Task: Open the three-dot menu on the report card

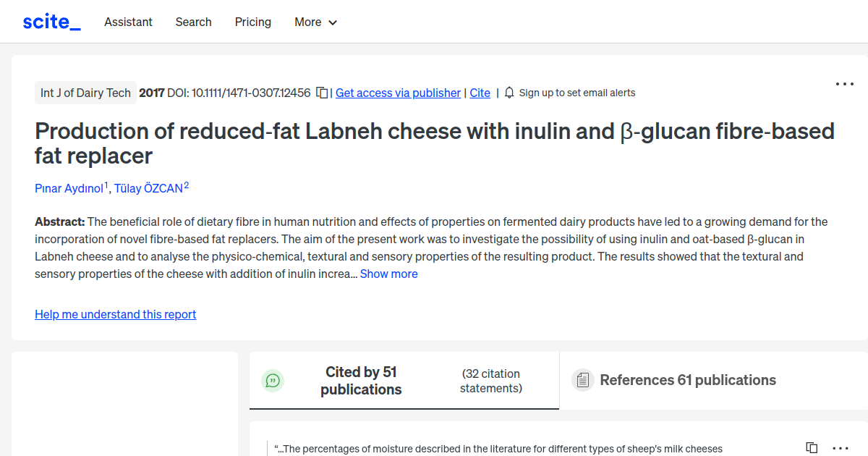Action: [844, 84]
